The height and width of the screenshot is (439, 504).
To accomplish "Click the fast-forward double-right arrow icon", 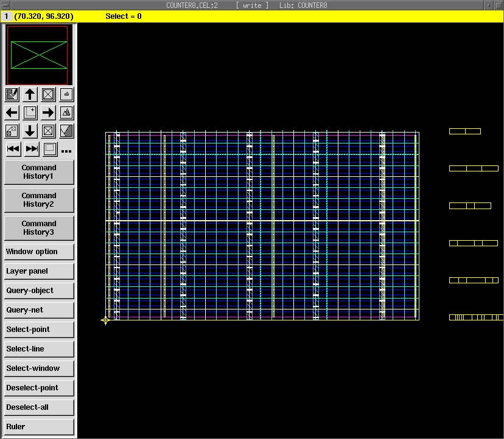I will click(x=32, y=149).
